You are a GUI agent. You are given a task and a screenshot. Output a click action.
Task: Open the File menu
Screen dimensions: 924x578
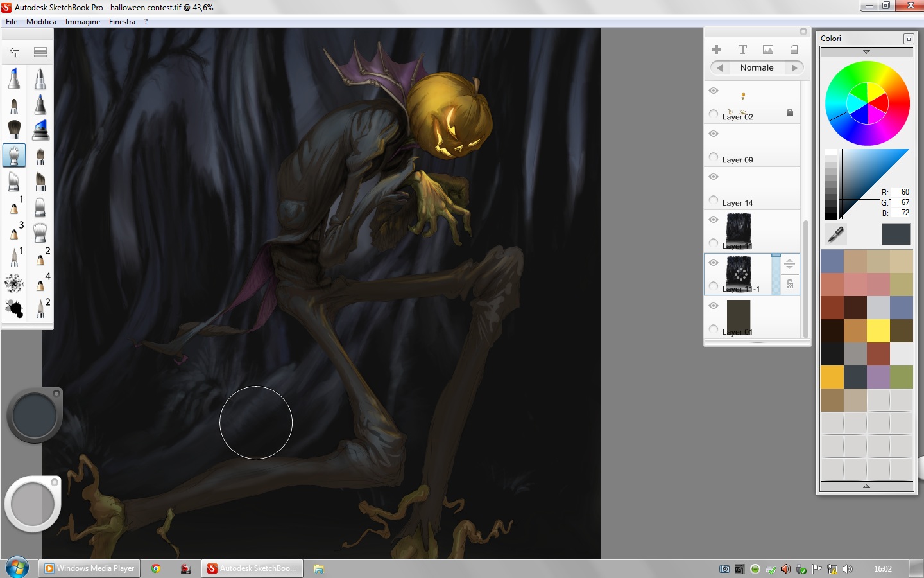tap(12, 21)
